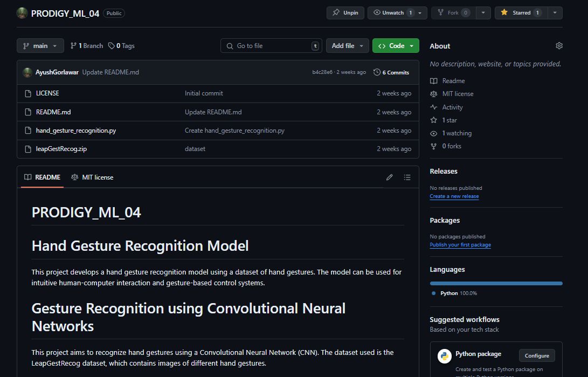Toggle the Unwatch notifications button

coord(392,13)
